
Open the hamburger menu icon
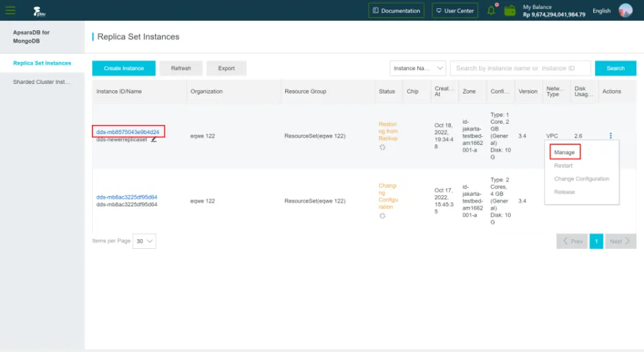[10, 10]
